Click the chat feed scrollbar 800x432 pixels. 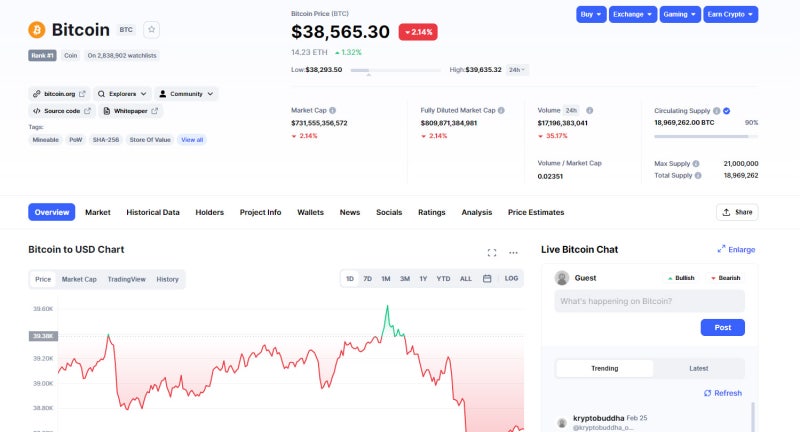[753, 417]
